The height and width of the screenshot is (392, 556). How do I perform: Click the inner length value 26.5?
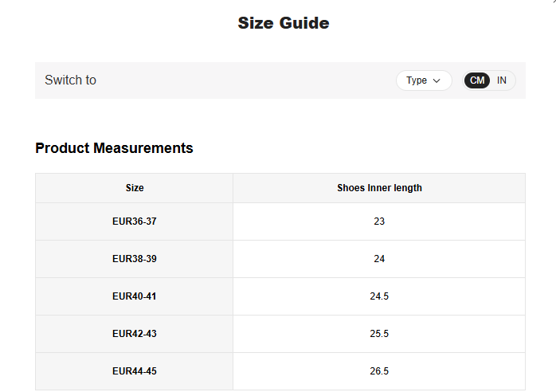(379, 371)
